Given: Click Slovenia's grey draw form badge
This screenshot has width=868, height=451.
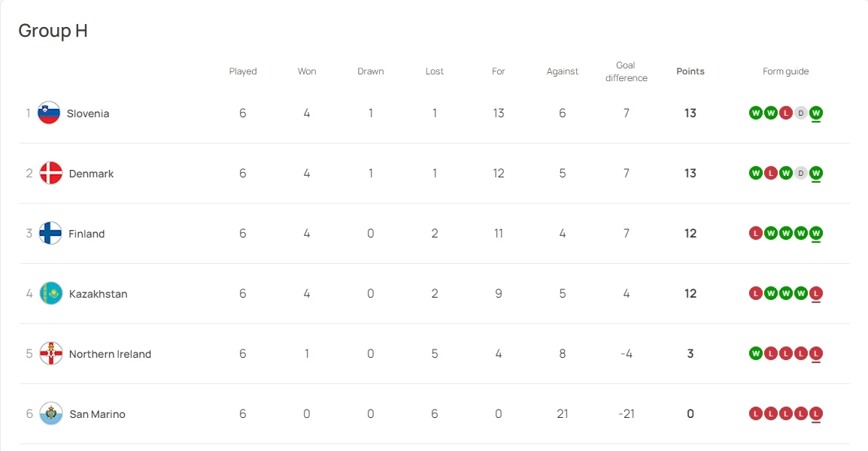Looking at the screenshot, I should (801, 113).
